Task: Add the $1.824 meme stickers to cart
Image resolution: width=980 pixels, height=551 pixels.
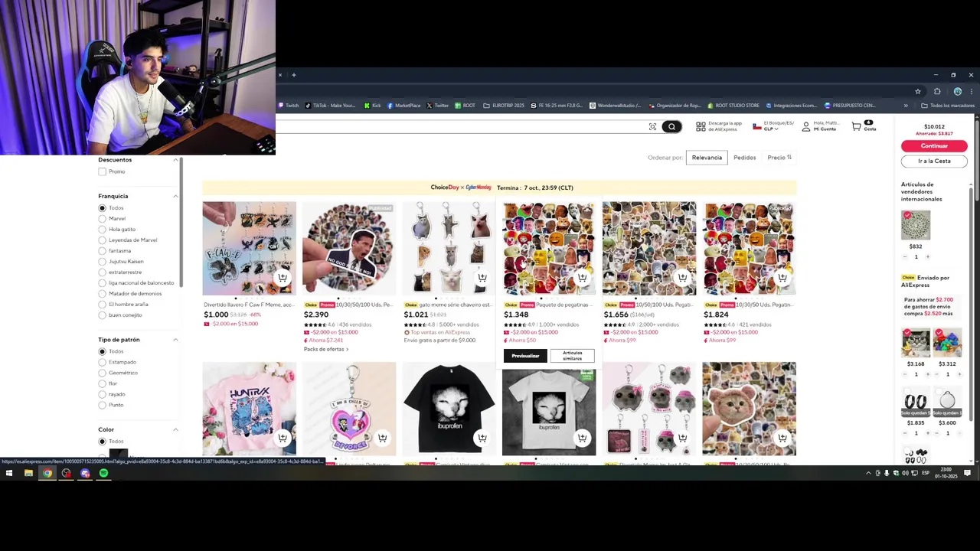Action: click(x=782, y=278)
